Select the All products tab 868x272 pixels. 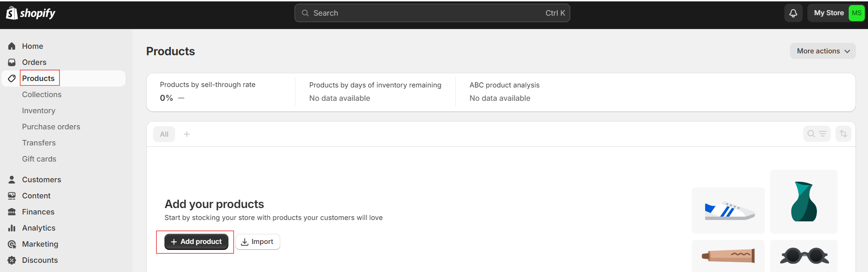(x=164, y=134)
